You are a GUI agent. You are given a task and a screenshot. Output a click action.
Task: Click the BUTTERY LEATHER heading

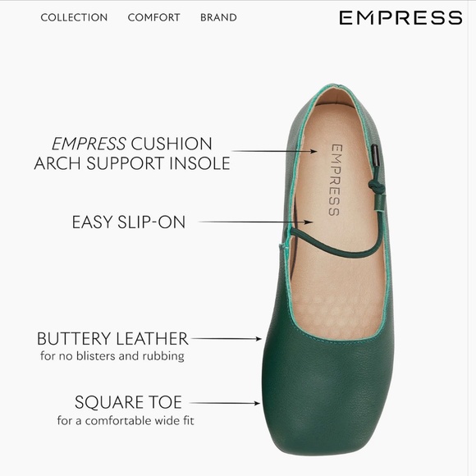112,338
